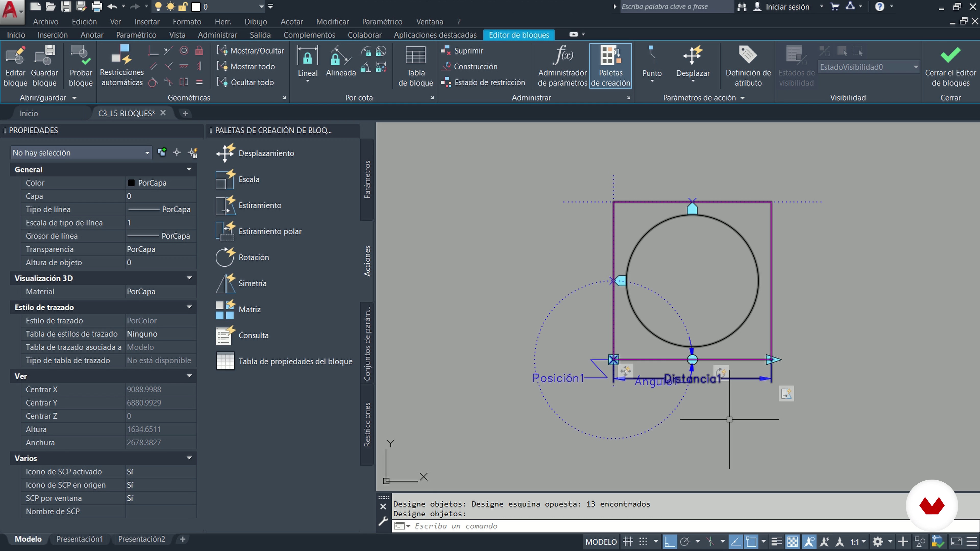Select the Desplazamiento action in palette
The image size is (980, 551).
coord(255,153)
